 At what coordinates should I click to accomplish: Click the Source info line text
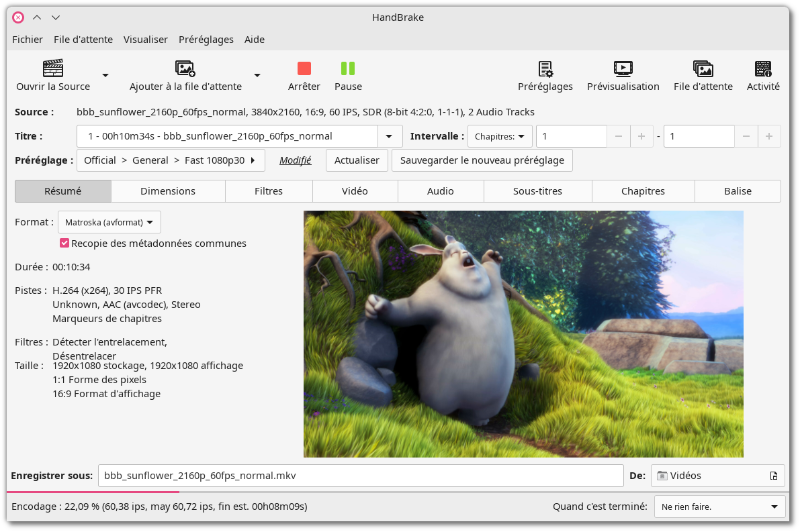point(305,112)
